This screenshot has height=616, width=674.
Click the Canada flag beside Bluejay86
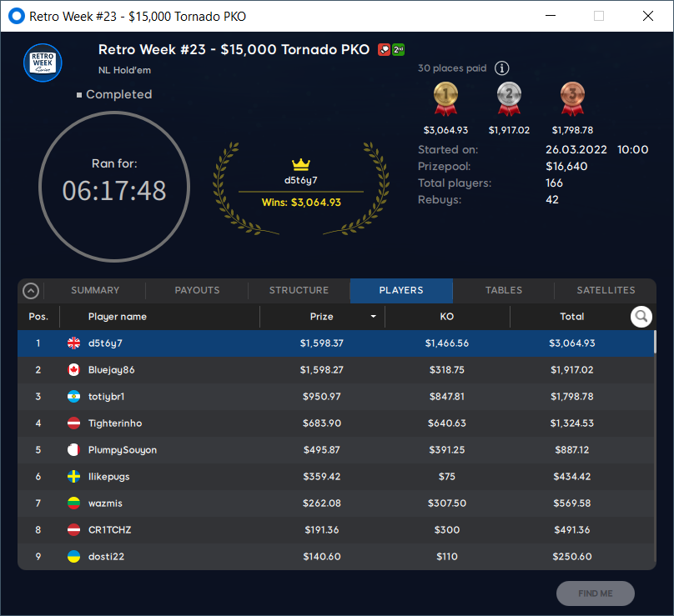[74, 370]
